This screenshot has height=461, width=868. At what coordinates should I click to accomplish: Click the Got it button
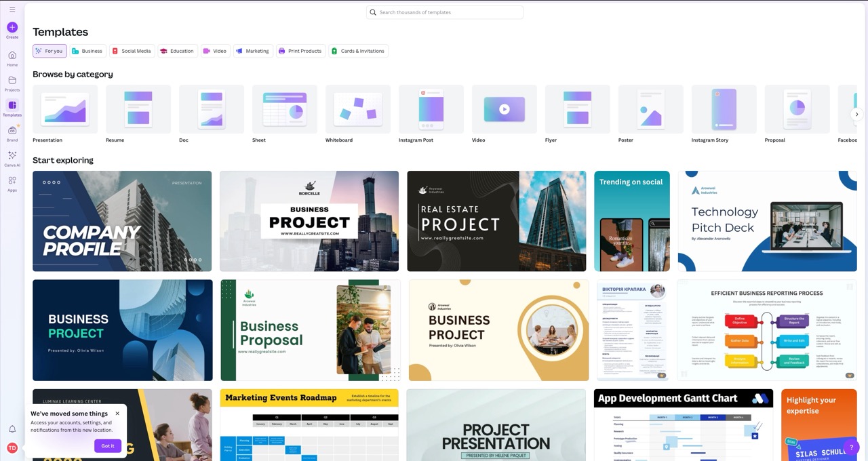click(108, 445)
